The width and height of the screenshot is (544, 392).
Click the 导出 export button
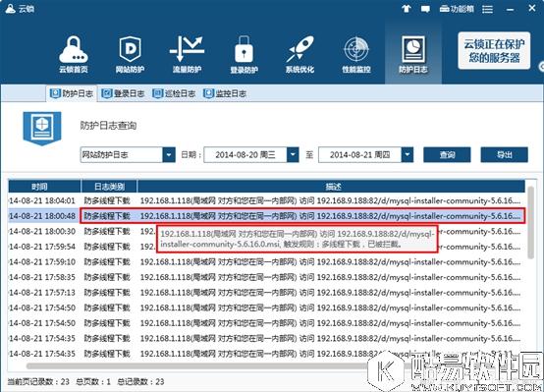tap(504, 155)
